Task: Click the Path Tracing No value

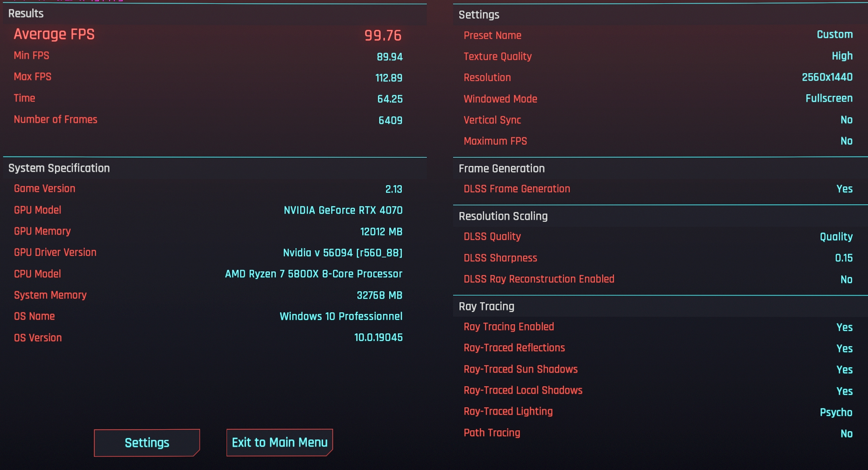Action: [846, 433]
